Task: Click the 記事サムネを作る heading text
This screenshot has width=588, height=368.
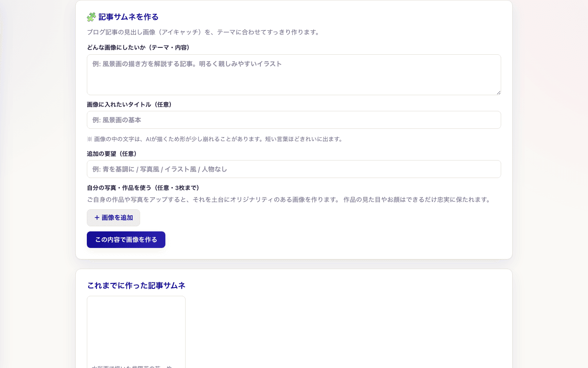Action: click(x=129, y=17)
